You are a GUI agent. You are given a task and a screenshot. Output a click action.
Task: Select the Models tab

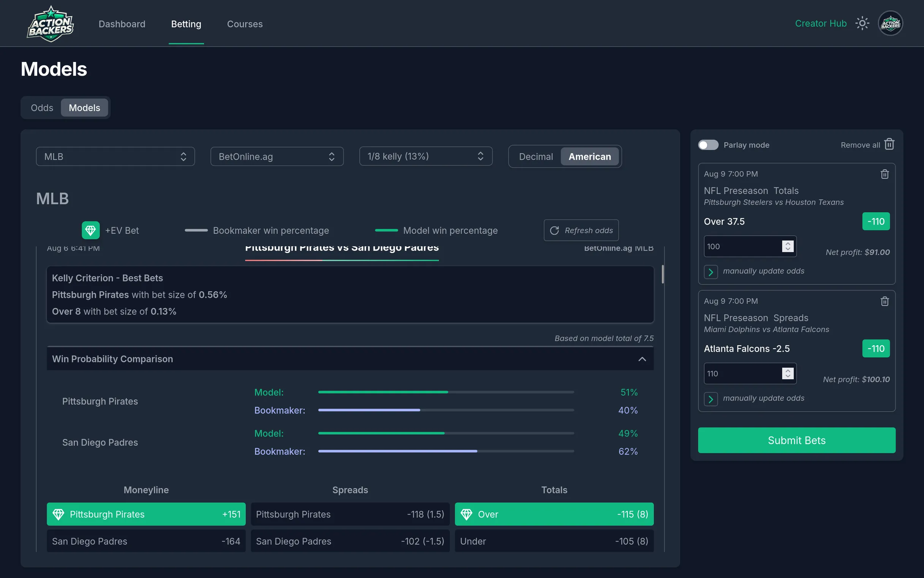pos(84,108)
